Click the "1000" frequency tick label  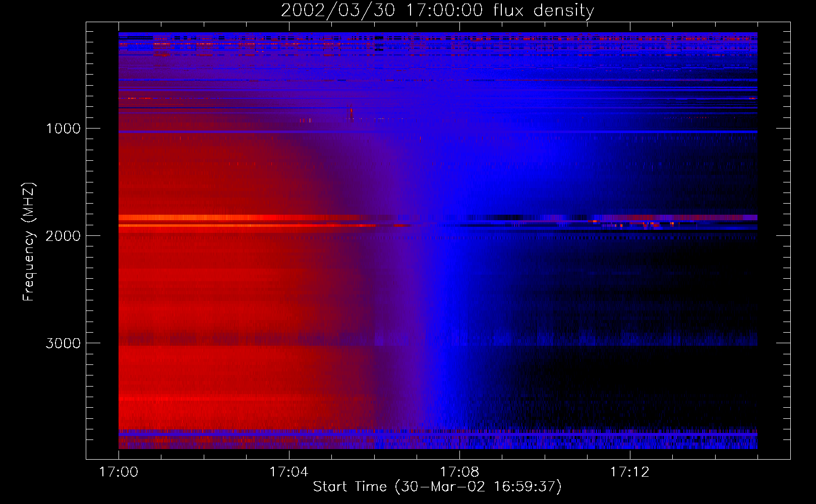63,129
